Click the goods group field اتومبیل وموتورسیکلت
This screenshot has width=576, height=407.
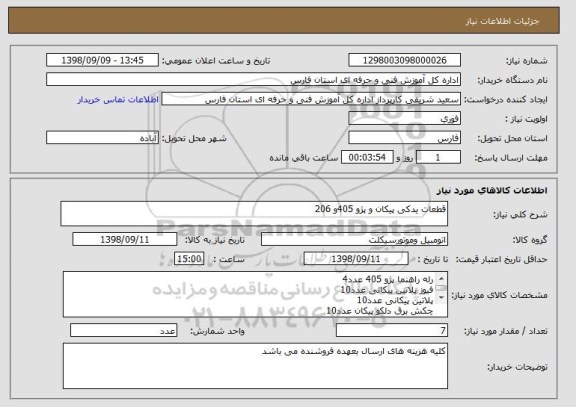[x=354, y=240]
